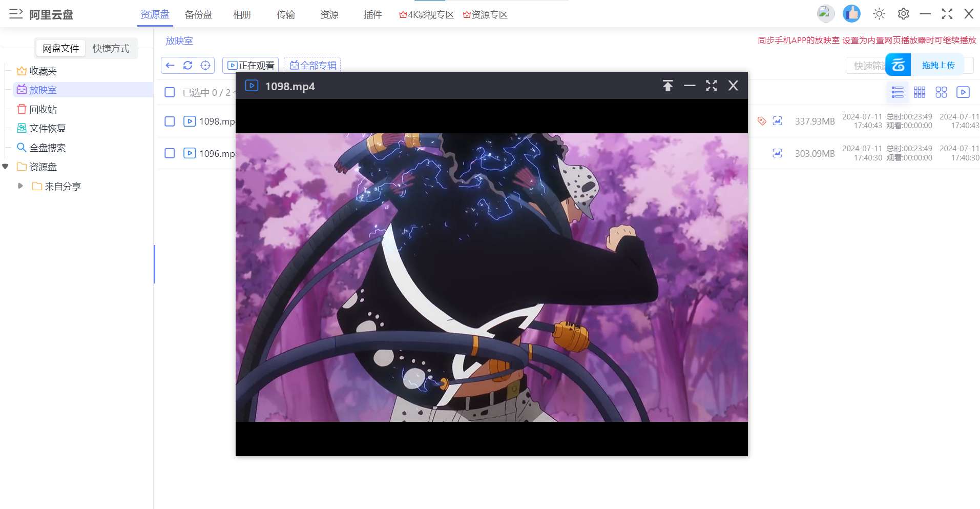Select the 快捷方式 tab

111,48
